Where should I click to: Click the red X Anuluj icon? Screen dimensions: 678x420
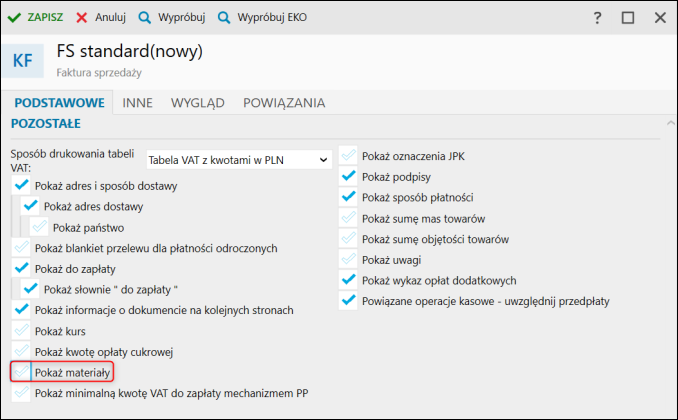[x=81, y=18]
